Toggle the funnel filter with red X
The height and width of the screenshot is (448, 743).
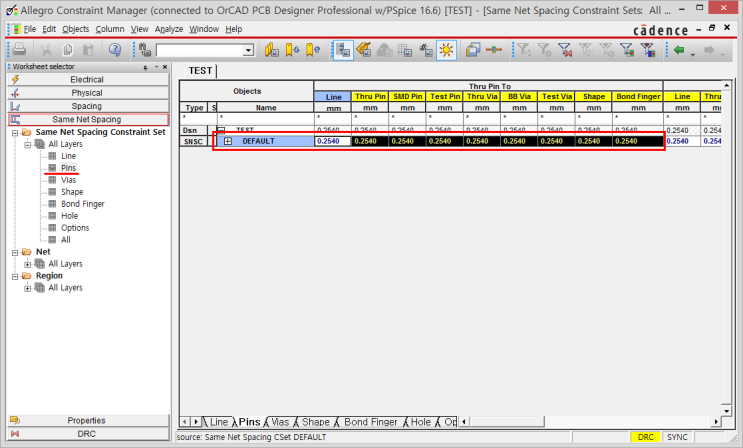click(x=565, y=49)
